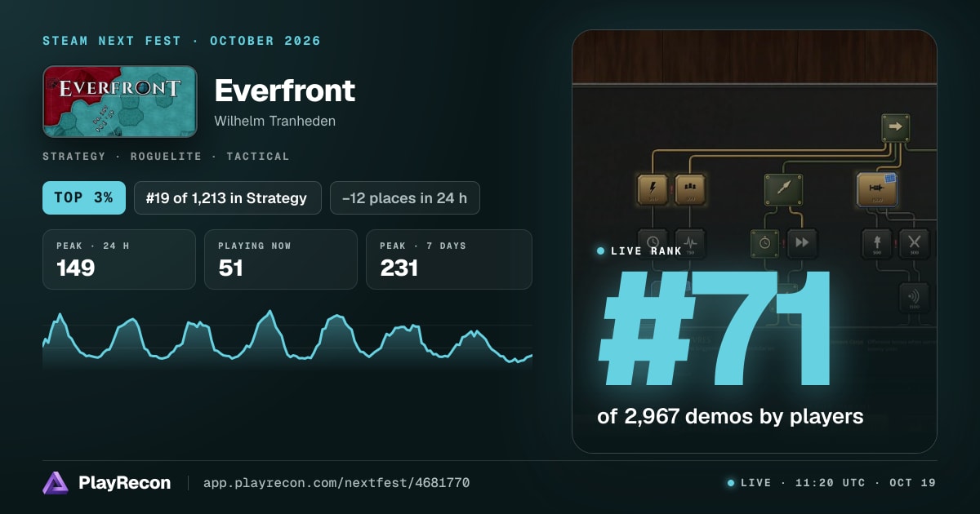Select the syringe upgrade node

(x=877, y=189)
